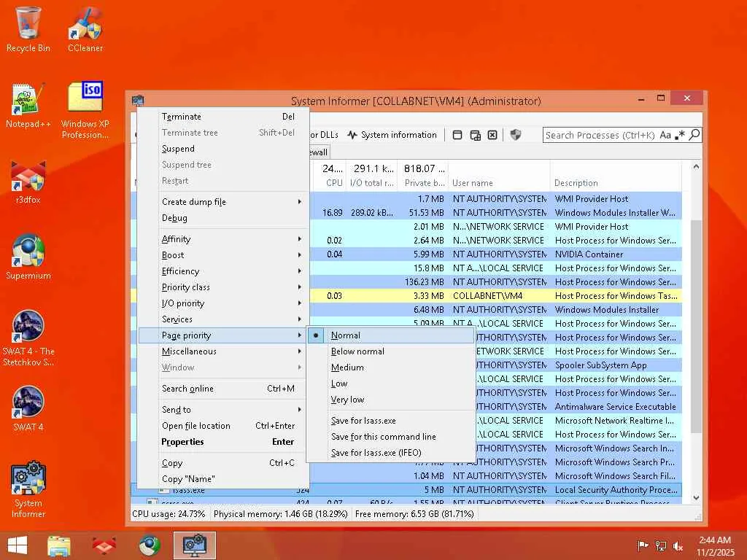Select Suspend in the context menu
The width and height of the screenshot is (747, 560).
pyautogui.click(x=223, y=149)
